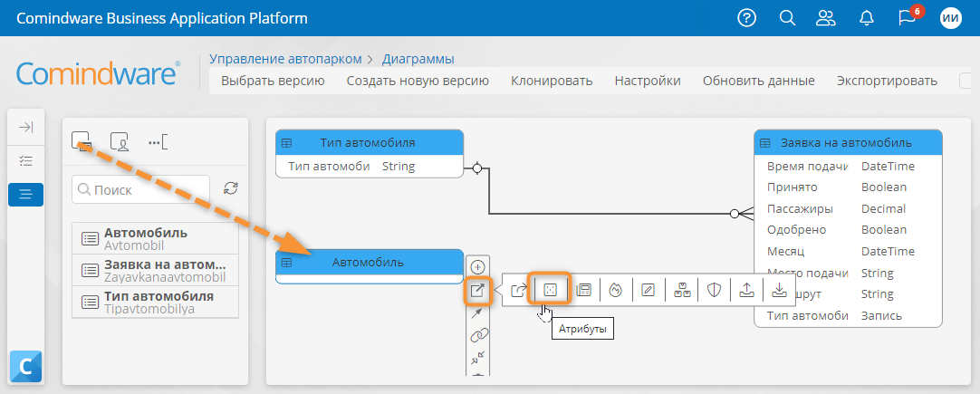Click the blue C icon at sidebar bottom
Viewport: 980px width, 394px height.
point(25,366)
